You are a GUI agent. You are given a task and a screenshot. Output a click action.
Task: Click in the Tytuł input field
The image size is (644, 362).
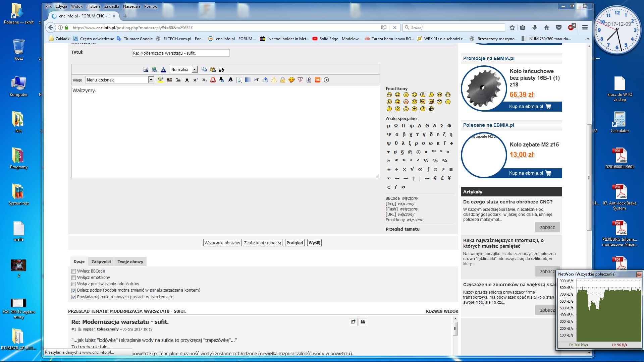click(181, 53)
